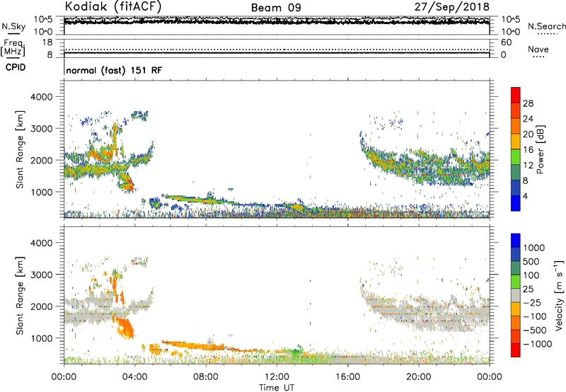
Task: Click the 'Velocity [m s⁻¹]' colorbar label
Action: [x=559, y=295]
